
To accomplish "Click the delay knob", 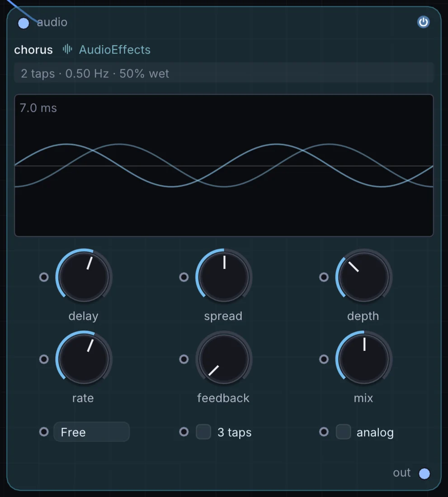I will [x=84, y=277].
